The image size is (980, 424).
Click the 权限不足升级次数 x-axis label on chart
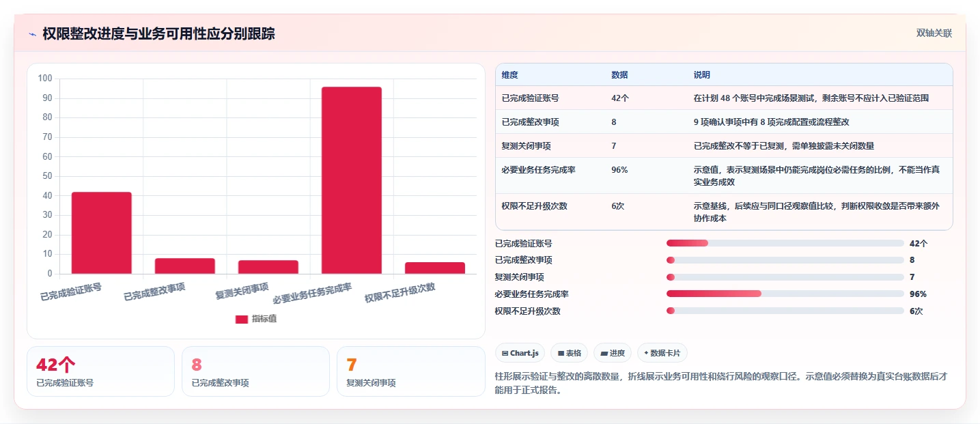click(400, 294)
